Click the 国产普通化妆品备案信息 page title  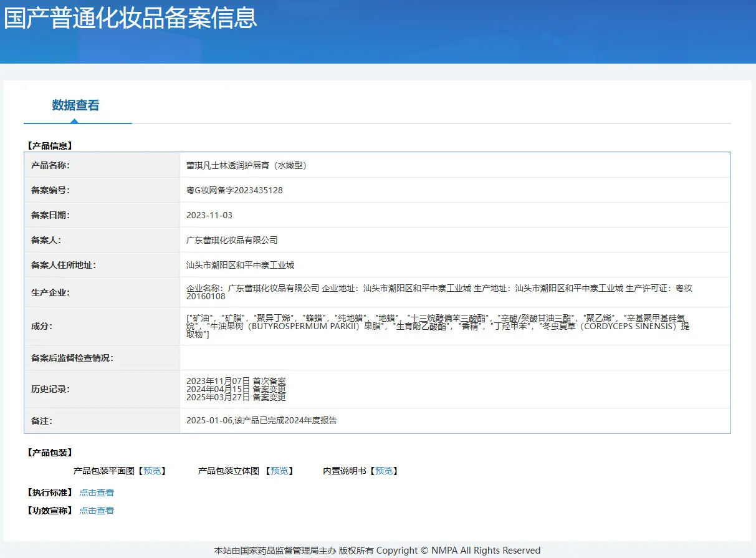(131, 17)
